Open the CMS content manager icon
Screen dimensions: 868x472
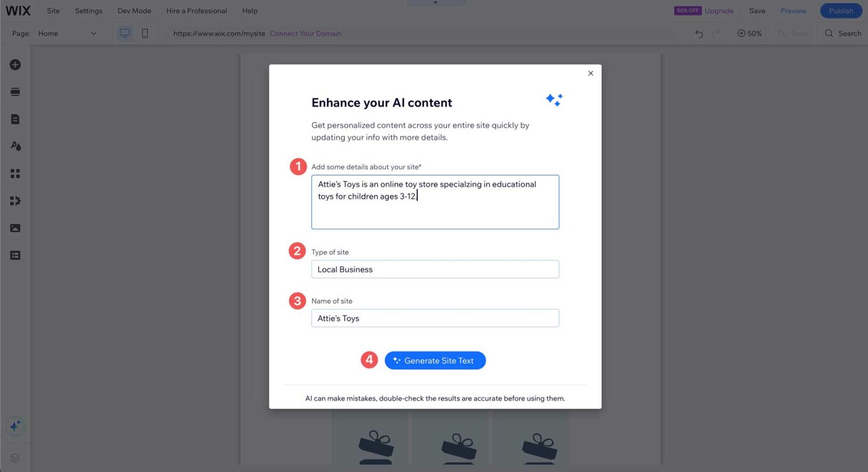[x=15, y=255]
